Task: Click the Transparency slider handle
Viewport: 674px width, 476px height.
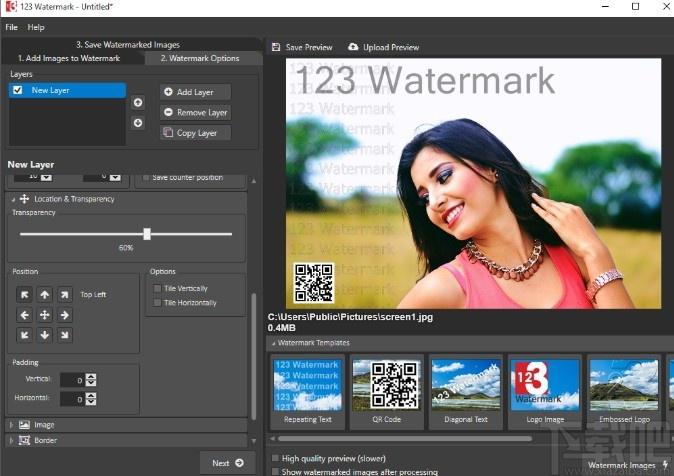Action: 147,234
